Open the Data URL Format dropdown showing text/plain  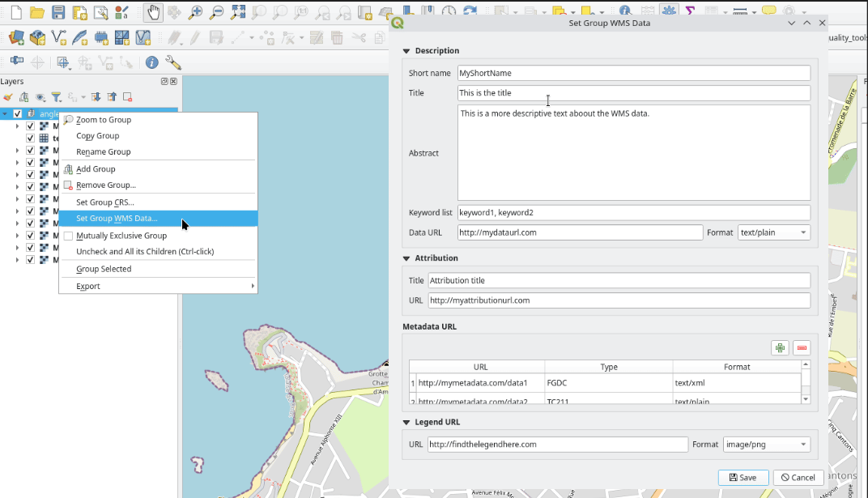click(x=773, y=232)
